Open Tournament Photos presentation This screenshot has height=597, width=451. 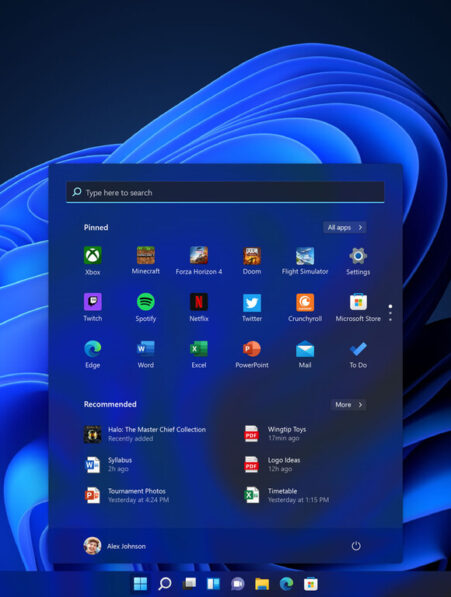click(126, 495)
